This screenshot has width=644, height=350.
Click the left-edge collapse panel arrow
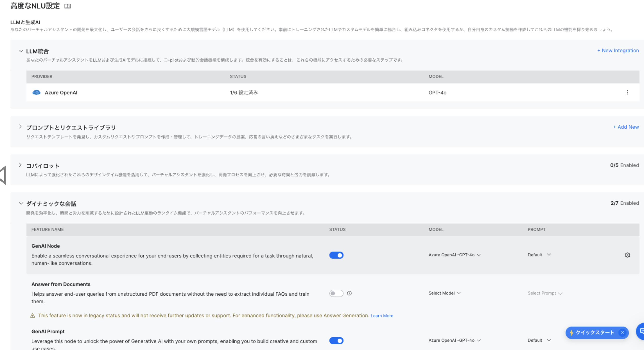pos(3,175)
